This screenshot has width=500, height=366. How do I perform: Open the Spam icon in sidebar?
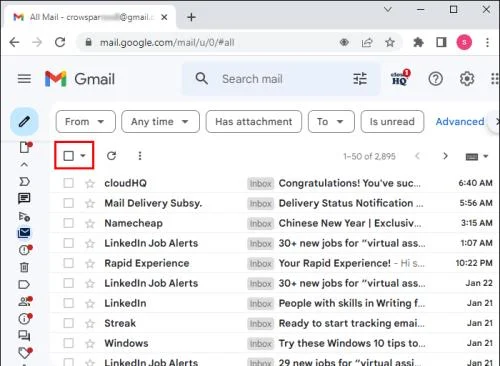pos(25,250)
